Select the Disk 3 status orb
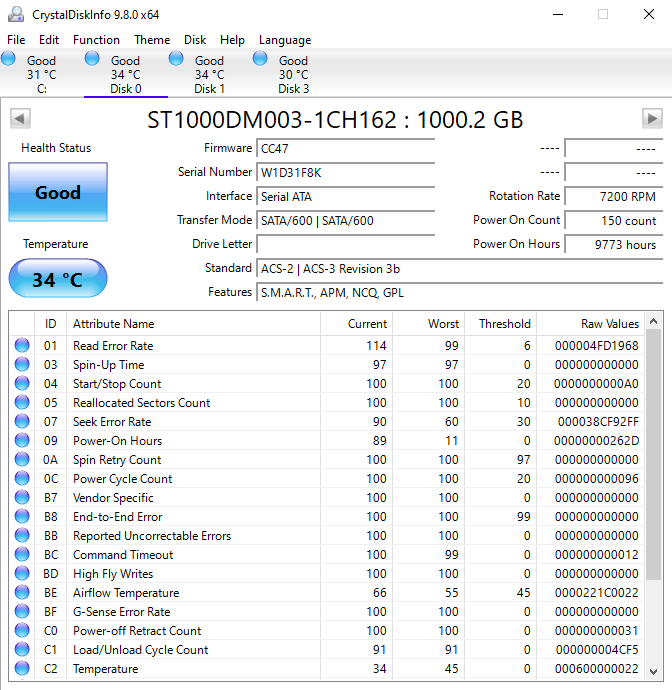 (x=260, y=58)
